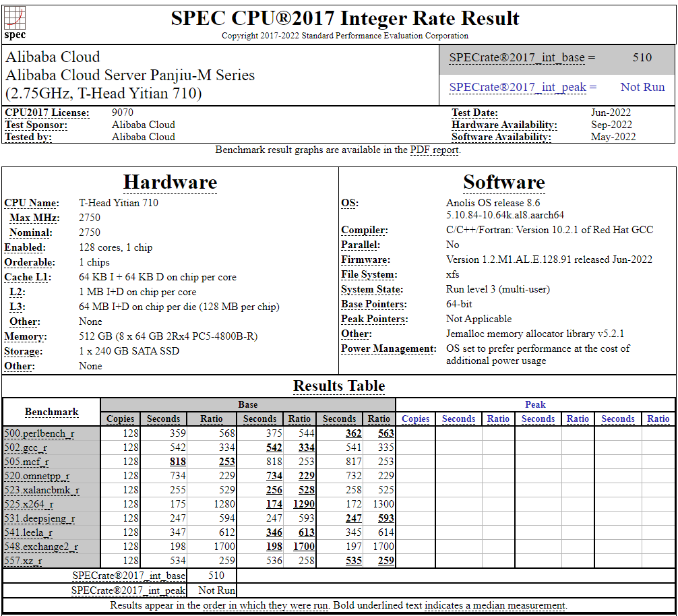Screen dimensions: 678x616
Task: Click the 'L3:' cache label
Action: pos(18,307)
